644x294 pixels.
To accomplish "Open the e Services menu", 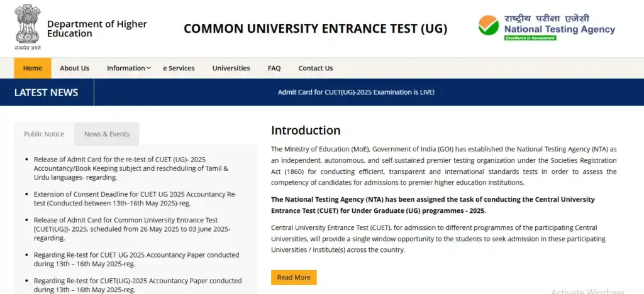I will (179, 68).
